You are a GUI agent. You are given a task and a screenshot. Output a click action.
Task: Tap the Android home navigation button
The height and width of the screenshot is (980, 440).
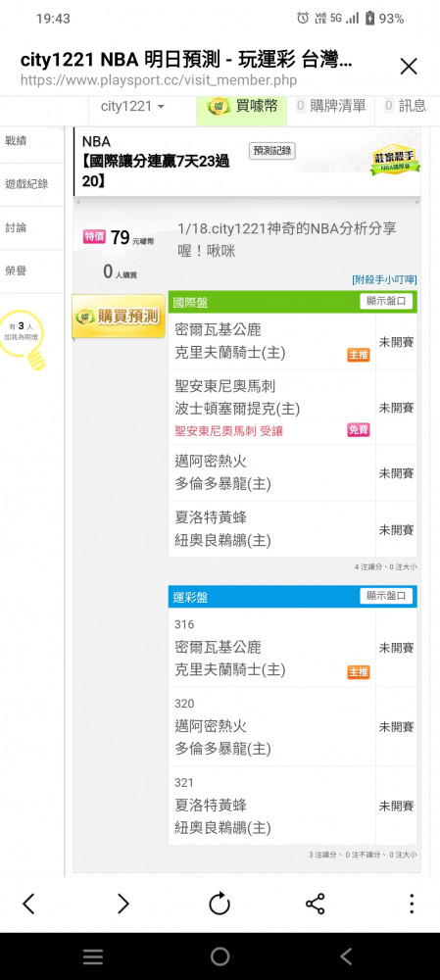(x=220, y=956)
